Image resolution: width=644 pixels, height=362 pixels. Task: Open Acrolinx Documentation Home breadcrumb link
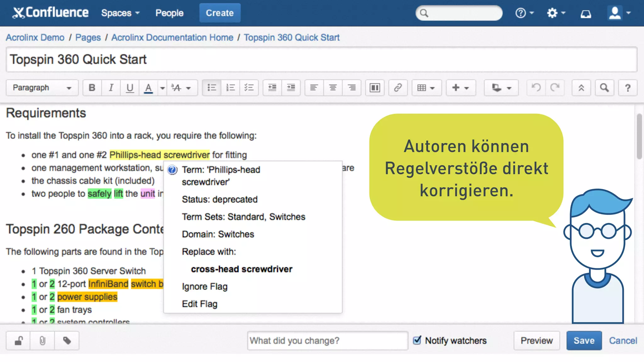pyautogui.click(x=172, y=38)
